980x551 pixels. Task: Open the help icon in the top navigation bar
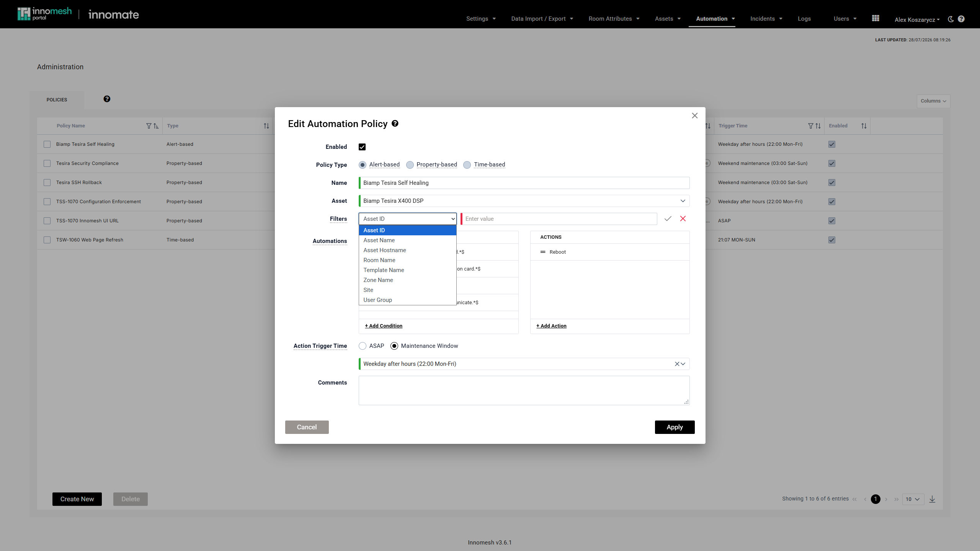pos(961,19)
